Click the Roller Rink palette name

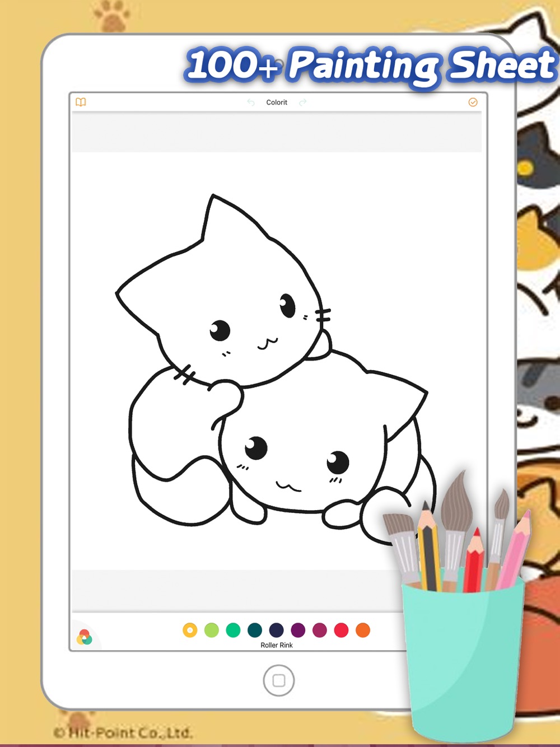pyautogui.click(x=277, y=645)
